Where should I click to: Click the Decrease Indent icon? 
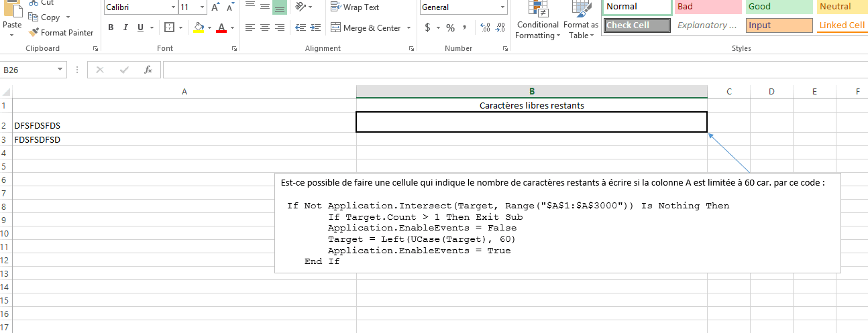click(301, 28)
